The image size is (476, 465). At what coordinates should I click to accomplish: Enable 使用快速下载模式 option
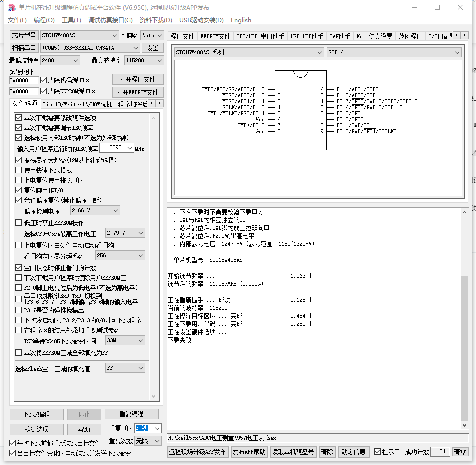coord(19,170)
